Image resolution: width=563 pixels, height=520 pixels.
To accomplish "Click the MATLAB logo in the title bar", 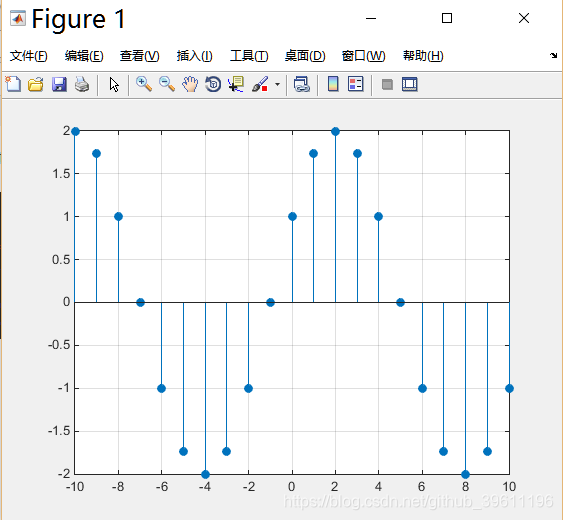I will click(18, 18).
